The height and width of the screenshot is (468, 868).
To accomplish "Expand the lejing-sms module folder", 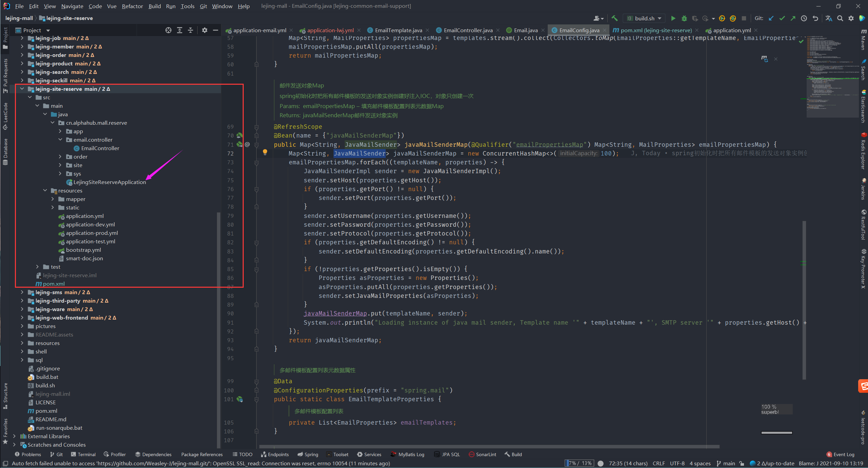I will point(22,292).
